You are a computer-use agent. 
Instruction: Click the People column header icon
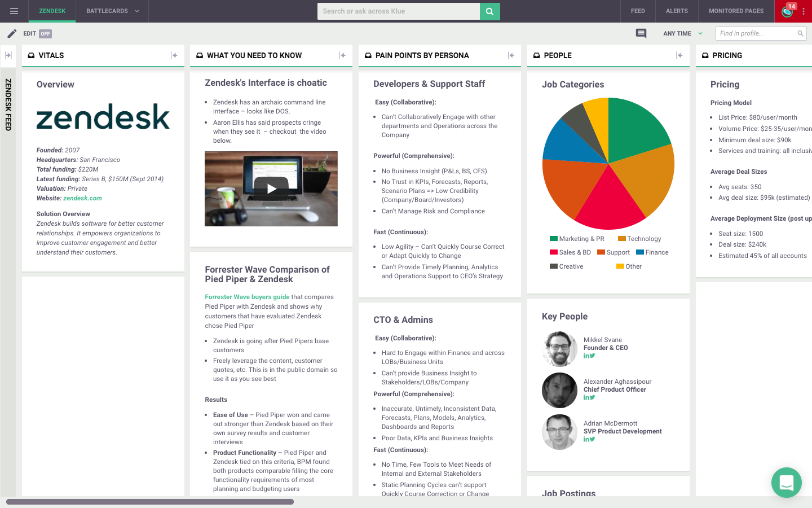point(537,55)
